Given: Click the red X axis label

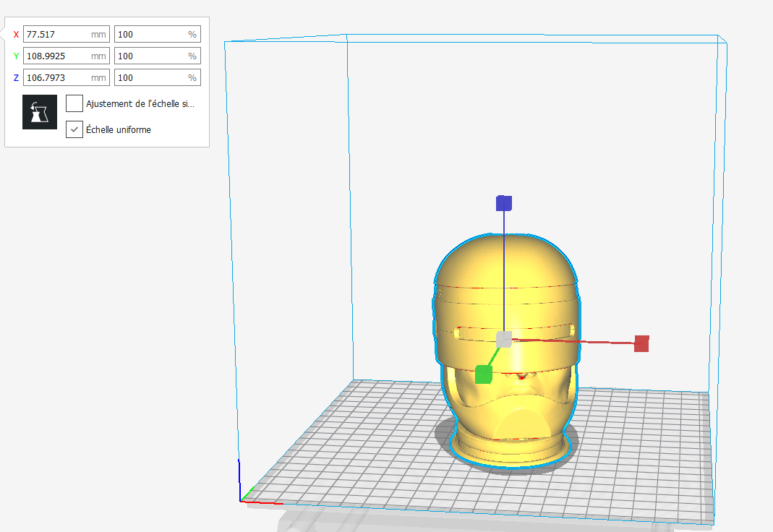Looking at the screenshot, I should pyautogui.click(x=16, y=35).
